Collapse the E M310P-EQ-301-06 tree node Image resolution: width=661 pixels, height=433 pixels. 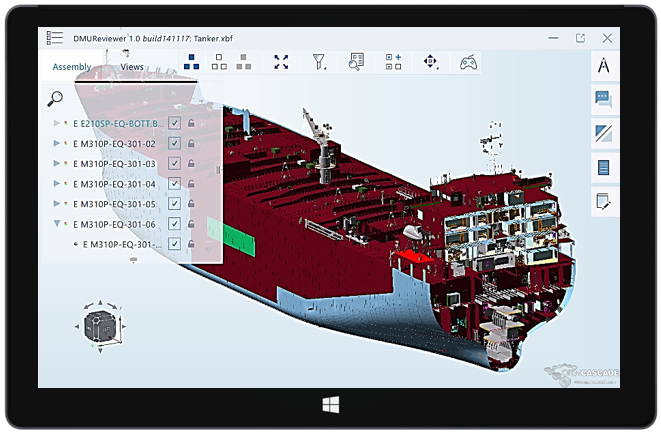pos(56,224)
